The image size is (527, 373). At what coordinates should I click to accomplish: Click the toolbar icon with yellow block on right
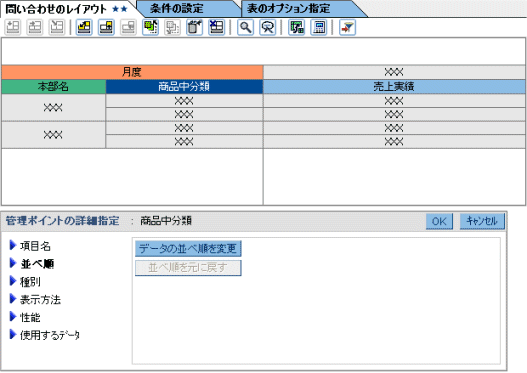[x=106, y=27]
